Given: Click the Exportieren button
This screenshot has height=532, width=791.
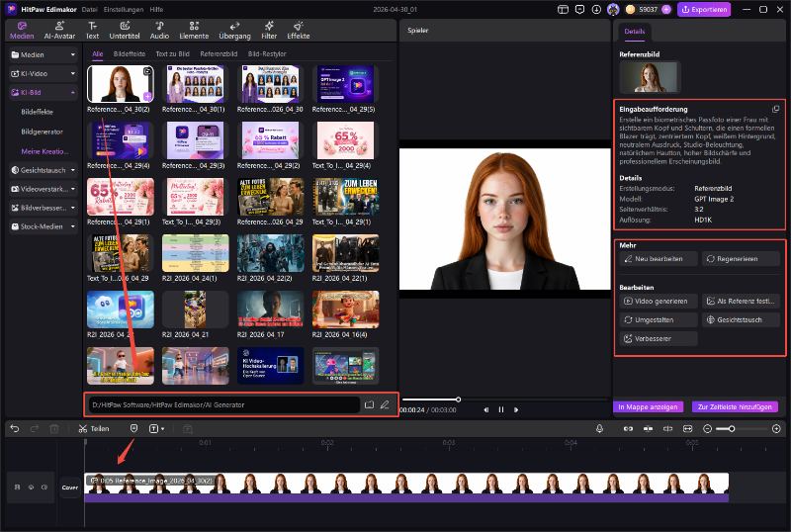Looking at the screenshot, I should [x=704, y=10].
